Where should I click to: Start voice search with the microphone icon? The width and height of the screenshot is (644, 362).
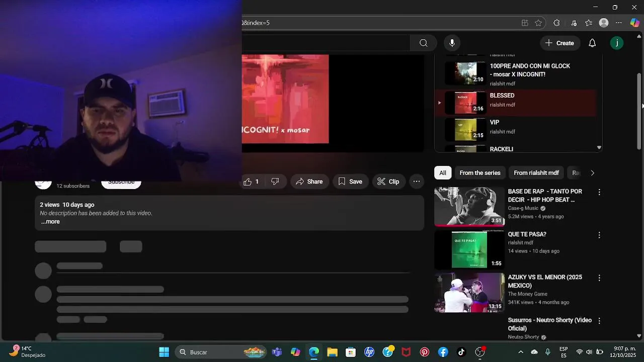pyautogui.click(x=452, y=43)
